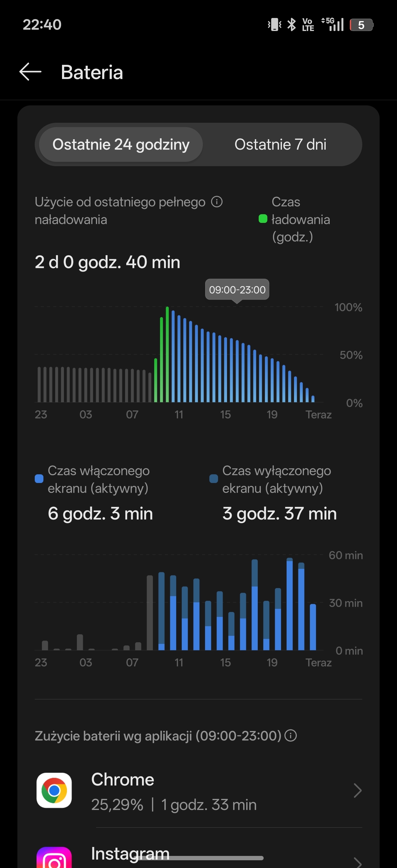Select the gray bar near 07 in battery chart
This screenshot has width=397, height=868.
(132, 385)
